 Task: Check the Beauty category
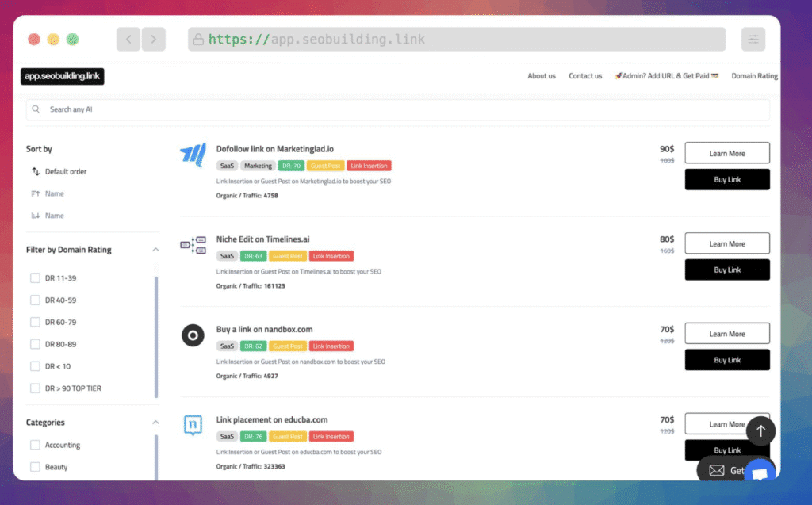coord(35,467)
